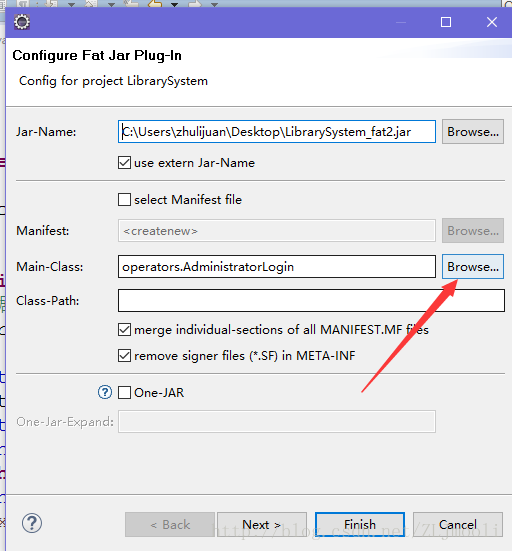Browse for the Main-Class
Image resolution: width=512 pixels, height=551 pixels.
pyautogui.click(x=473, y=267)
